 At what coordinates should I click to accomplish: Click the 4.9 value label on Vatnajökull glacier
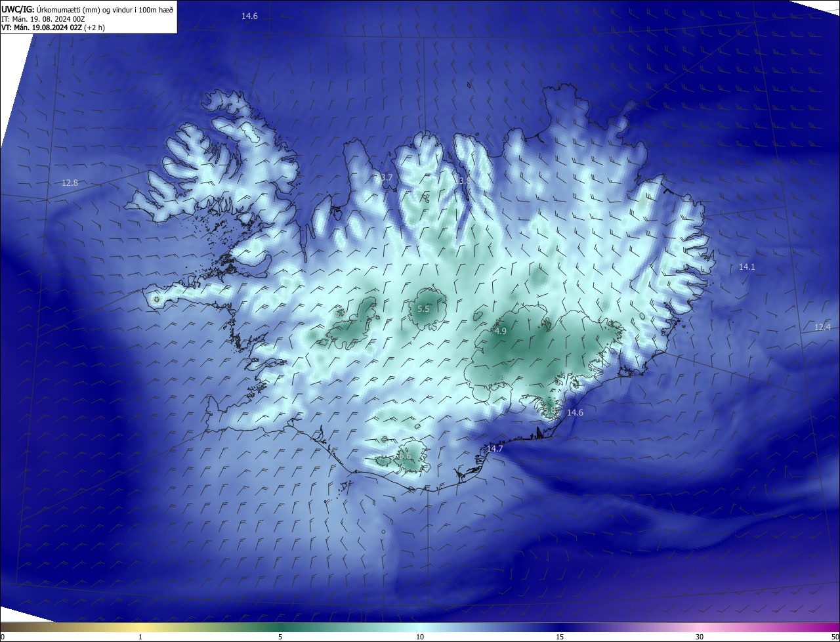tap(501, 331)
